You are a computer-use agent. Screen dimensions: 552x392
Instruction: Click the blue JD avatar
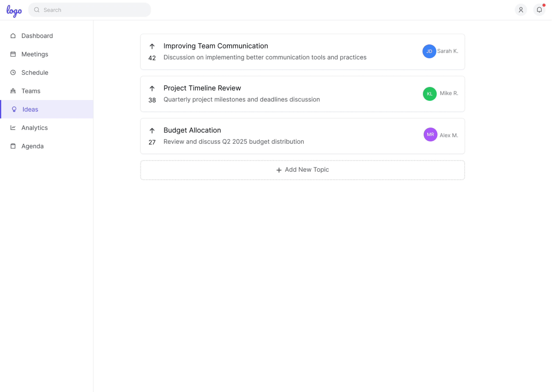(429, 51)
